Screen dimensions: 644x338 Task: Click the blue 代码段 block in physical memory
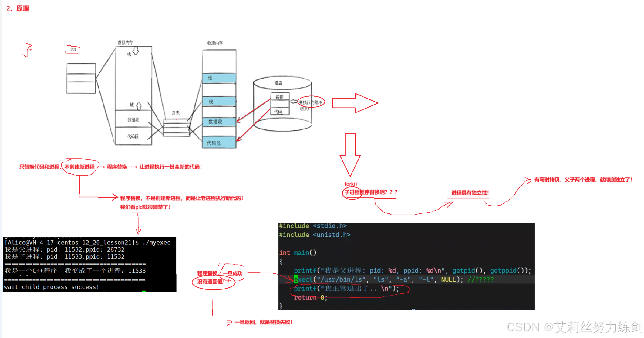click(x=219, y=142)
